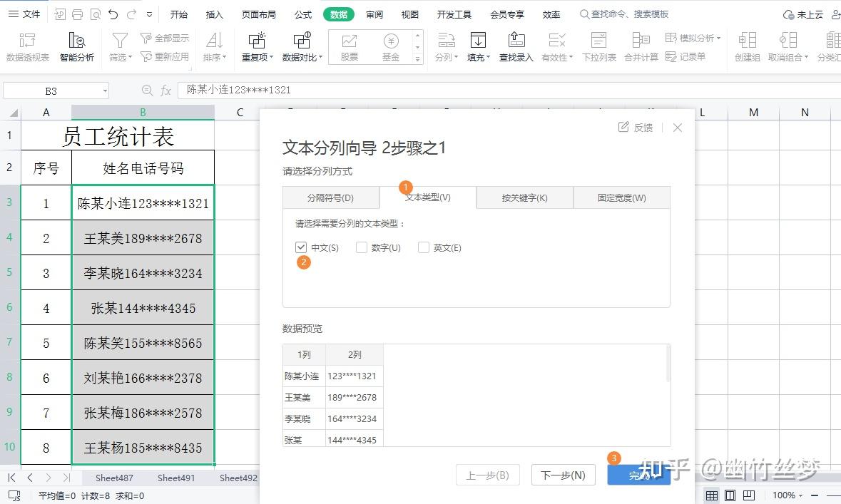Image resolution: width=841 pixels, height=504 pixels.
Task: Select the 填充 (Fill) icon
Action: tap(479, 43)
